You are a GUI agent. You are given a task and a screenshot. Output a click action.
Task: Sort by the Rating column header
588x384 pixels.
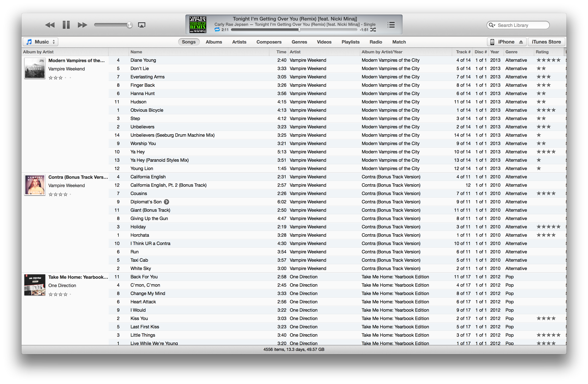542,52
